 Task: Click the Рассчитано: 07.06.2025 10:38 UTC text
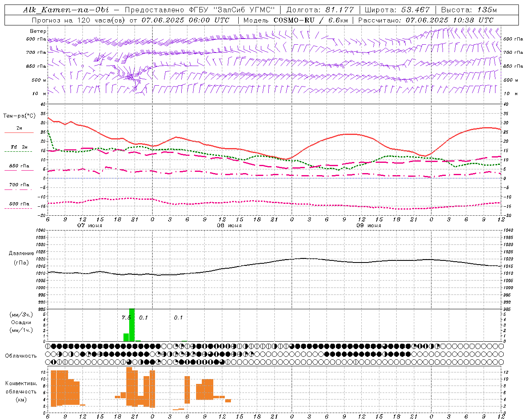426,20
